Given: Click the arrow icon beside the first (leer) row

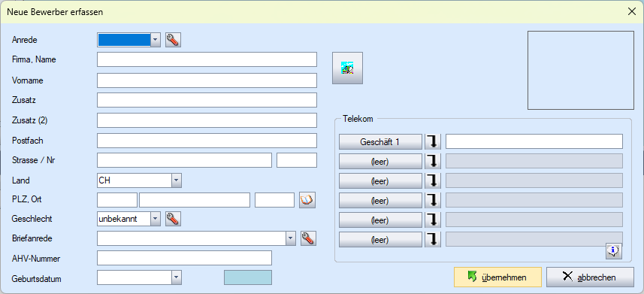Looking at the screenshot, I should [x=433, y=161].
